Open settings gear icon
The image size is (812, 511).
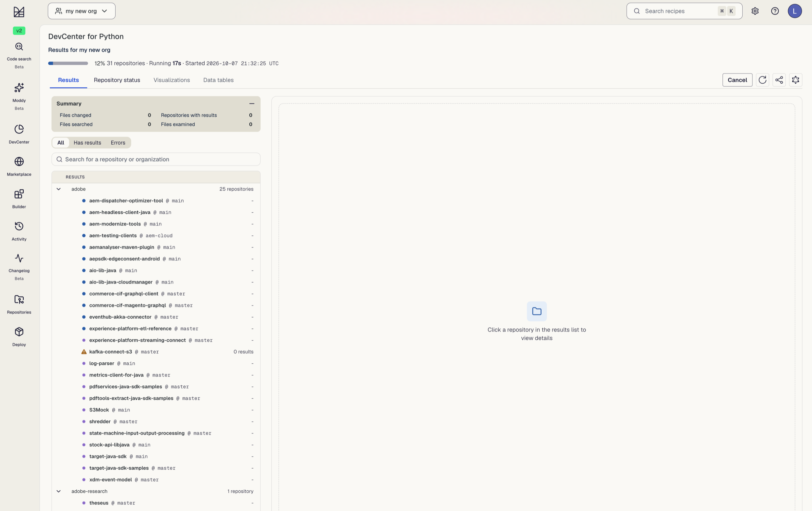click(755, 11)
